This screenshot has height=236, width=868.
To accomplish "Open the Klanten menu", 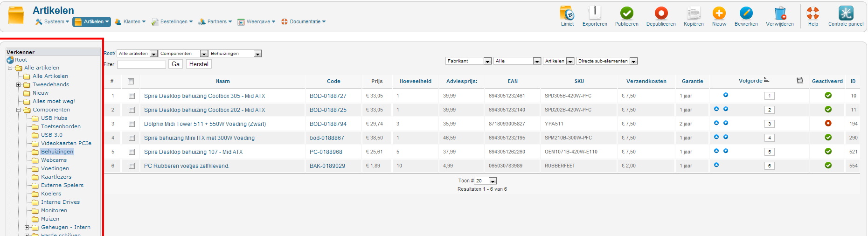I will pos(132,22).
